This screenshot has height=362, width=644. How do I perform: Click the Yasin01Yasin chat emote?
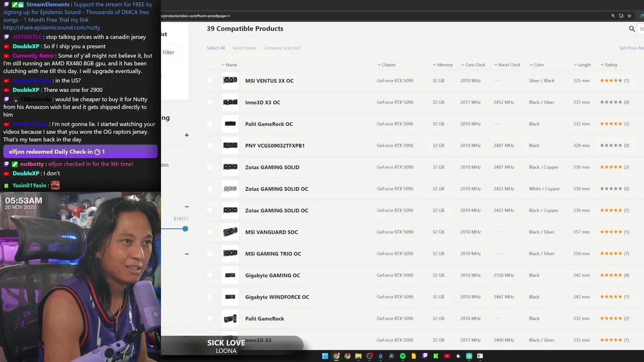pos(55,185)
